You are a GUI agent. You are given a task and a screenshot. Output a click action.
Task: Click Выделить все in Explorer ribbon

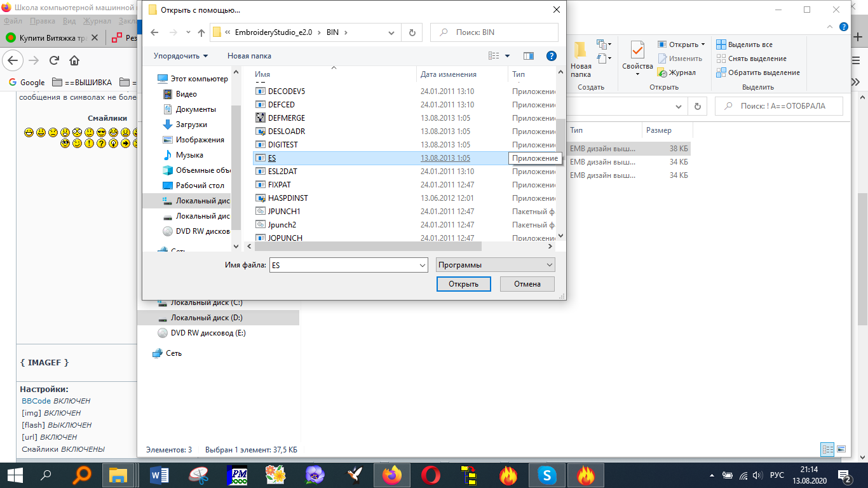pos(745,44)
